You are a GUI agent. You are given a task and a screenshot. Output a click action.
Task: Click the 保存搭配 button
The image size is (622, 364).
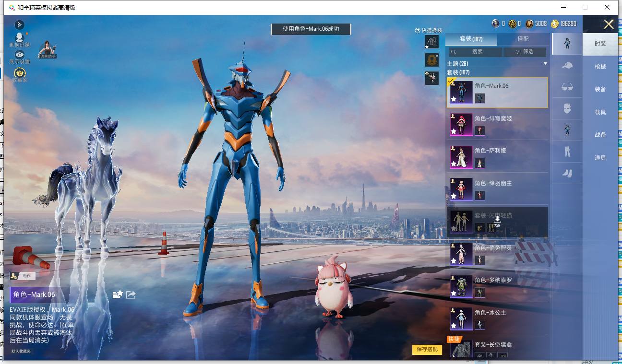427,350
